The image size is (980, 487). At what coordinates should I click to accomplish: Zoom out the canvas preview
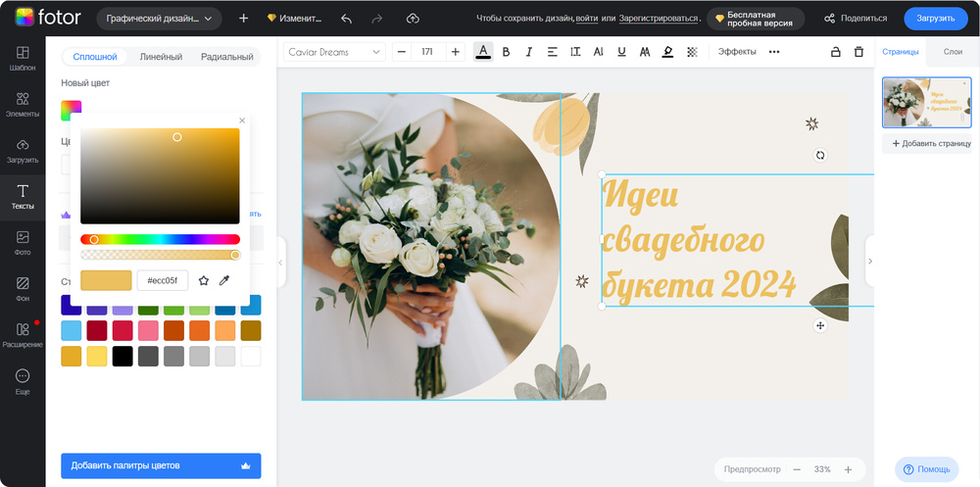tap(797, 469)
